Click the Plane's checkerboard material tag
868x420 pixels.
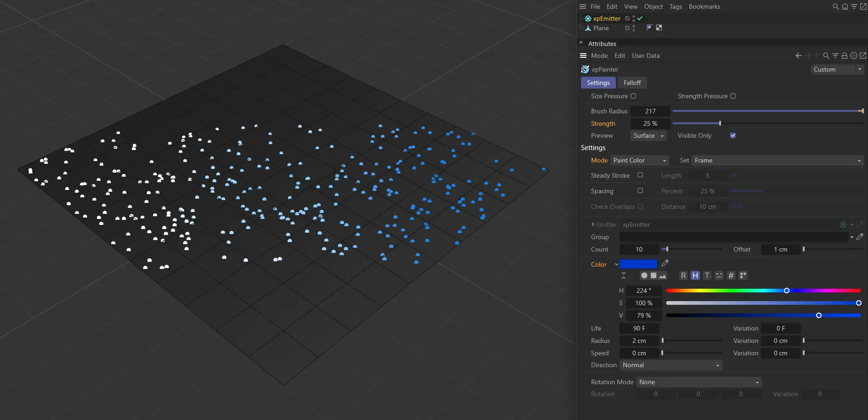(659, 28)
